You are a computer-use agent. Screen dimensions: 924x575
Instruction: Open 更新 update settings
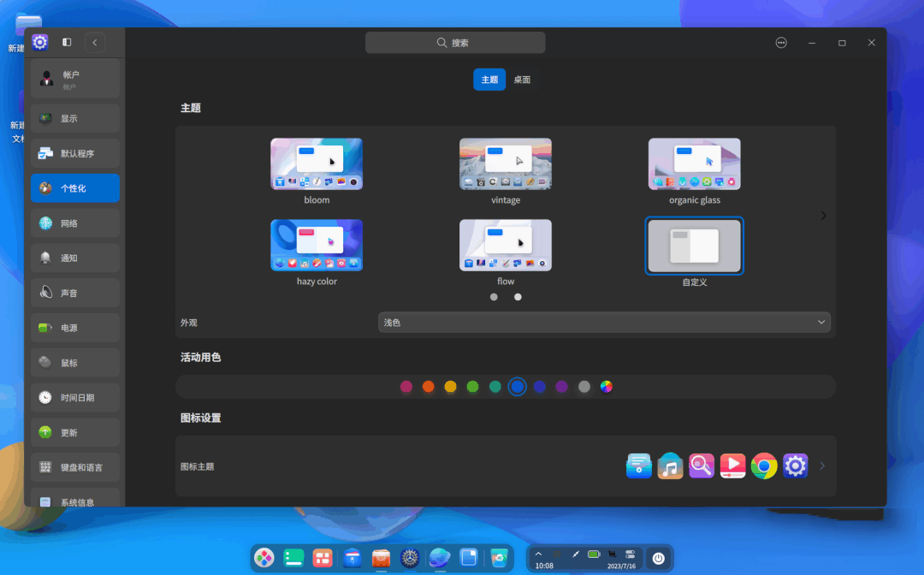pos(74,432)
